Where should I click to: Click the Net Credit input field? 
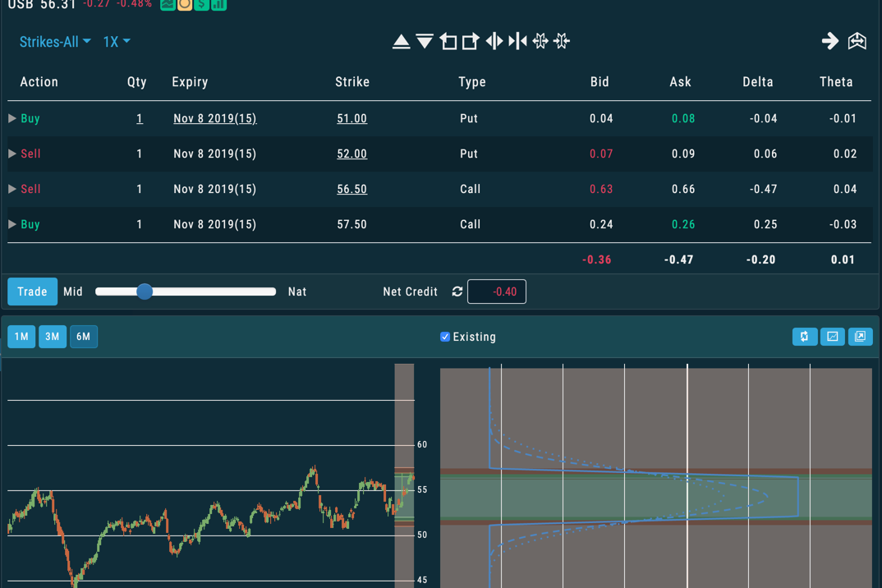(x=497, y=292)
